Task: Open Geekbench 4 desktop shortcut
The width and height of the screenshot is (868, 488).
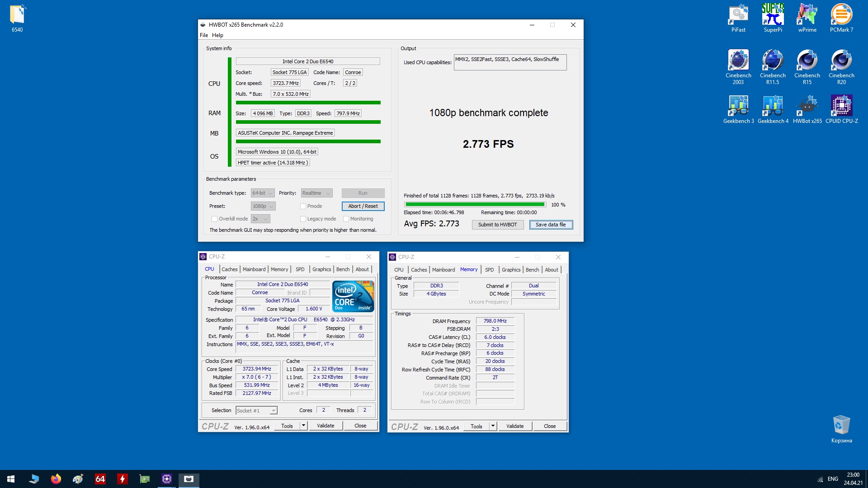Action: 773,109
